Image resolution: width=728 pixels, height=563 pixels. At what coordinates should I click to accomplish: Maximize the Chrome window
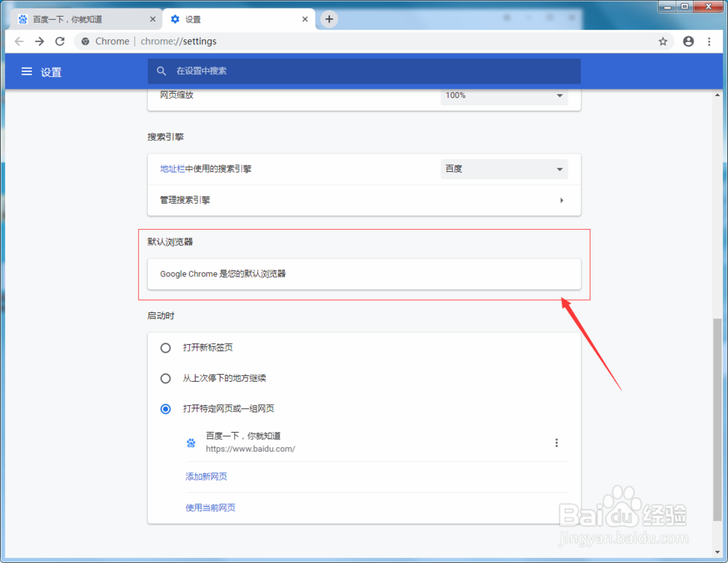[684, 7]
